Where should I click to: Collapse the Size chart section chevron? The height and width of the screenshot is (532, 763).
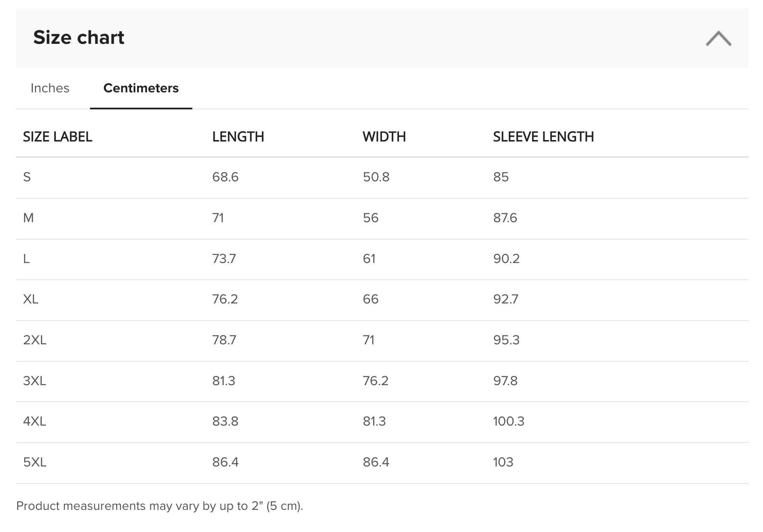(x=718, y=38)
